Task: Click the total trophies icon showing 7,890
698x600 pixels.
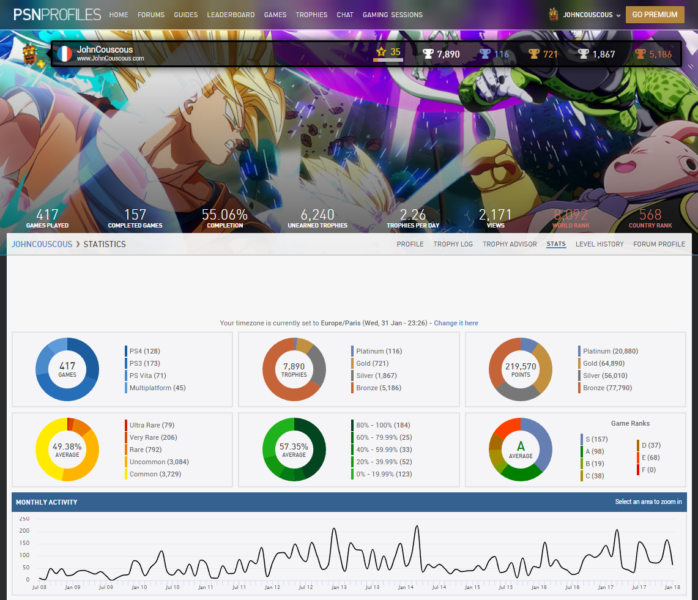Action: point(428,54)
